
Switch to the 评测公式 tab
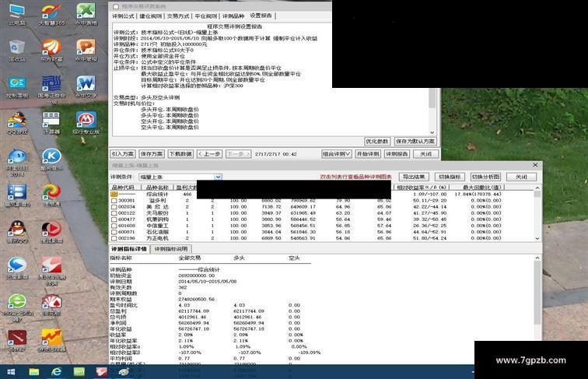click(123, 16)
